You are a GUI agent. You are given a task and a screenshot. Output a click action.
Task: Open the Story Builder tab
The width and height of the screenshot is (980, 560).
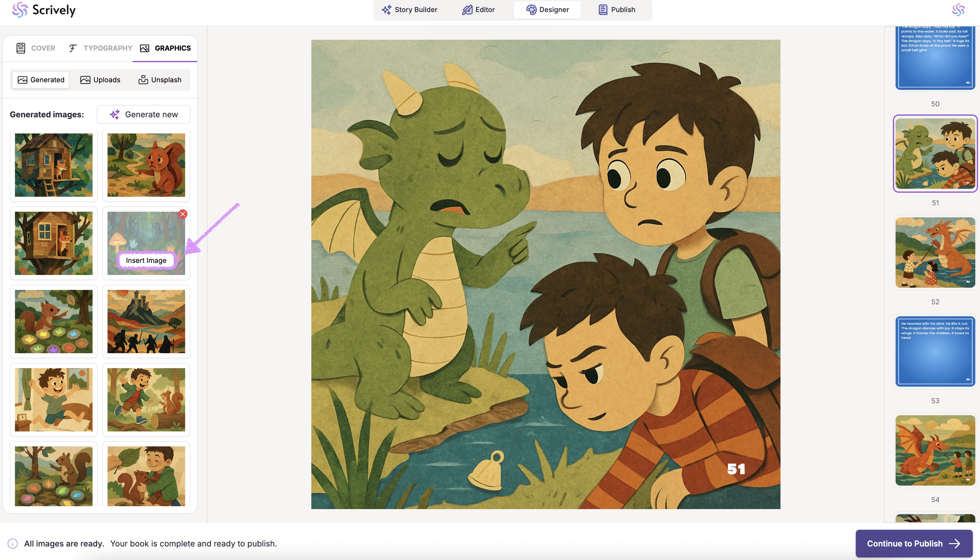(x=409, y=9)
